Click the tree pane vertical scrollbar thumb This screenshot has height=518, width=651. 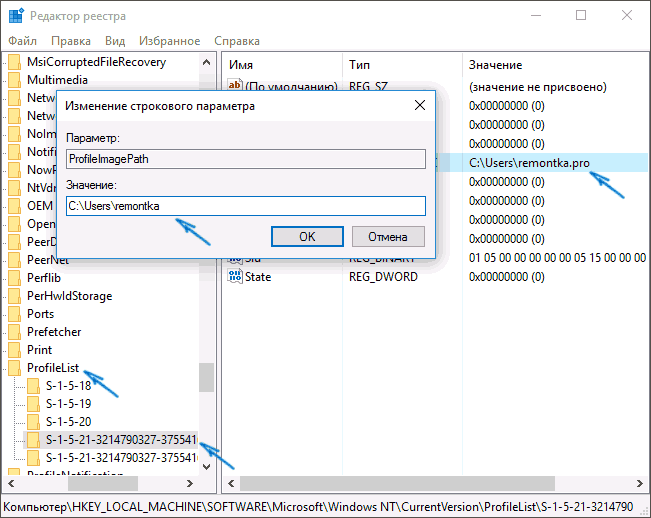(206, 377)
